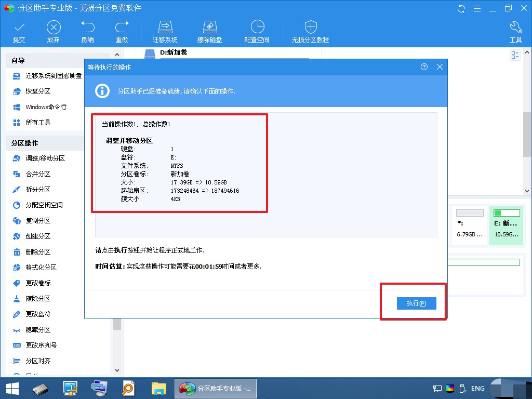
Task: Open computer with keyboard taskbar app
Action: pyautogui.click(x=100, y=389)
